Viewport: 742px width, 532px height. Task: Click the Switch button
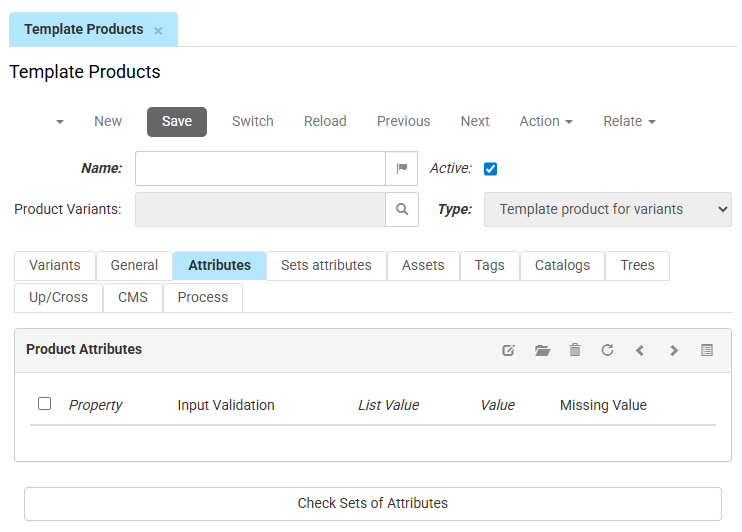point(253,122)
